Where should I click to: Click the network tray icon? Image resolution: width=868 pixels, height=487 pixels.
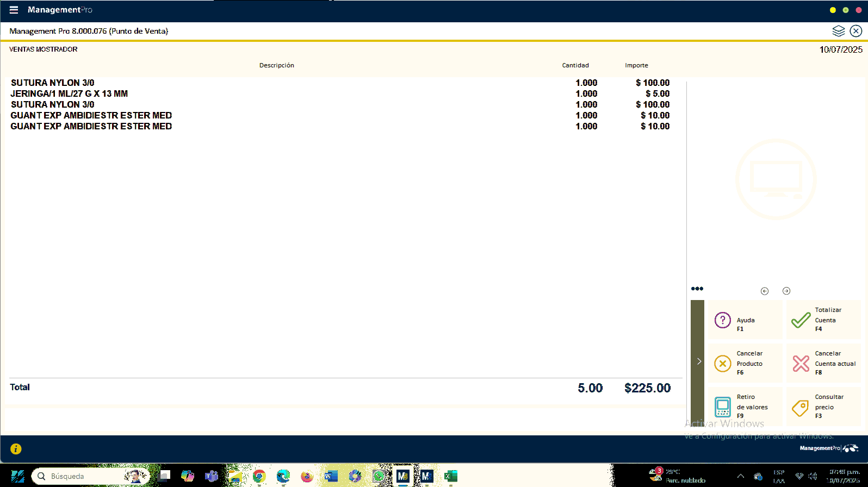click(x=799, y=476)
